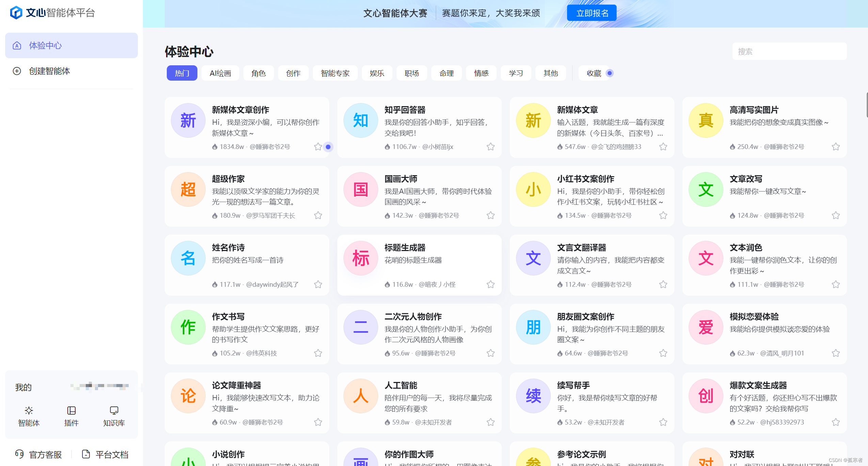Toggle the 收藏 filter switch

[609, 73]
